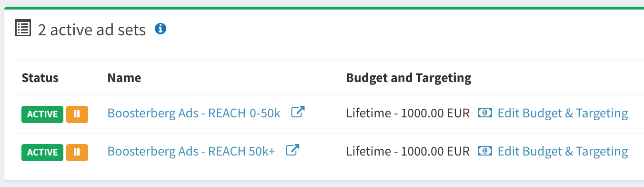Click the Budget and Targeting column header
The image size is (644, 187).
click(x=409, y=78)
